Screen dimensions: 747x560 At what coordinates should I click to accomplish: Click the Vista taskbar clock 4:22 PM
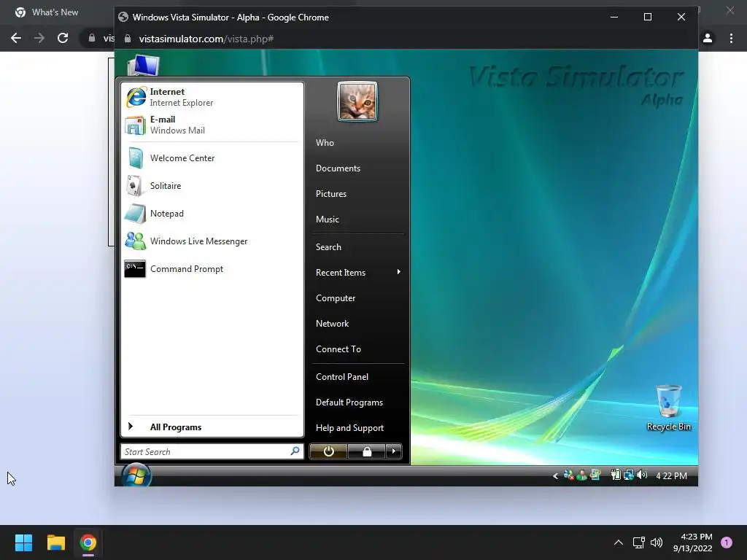671,475
